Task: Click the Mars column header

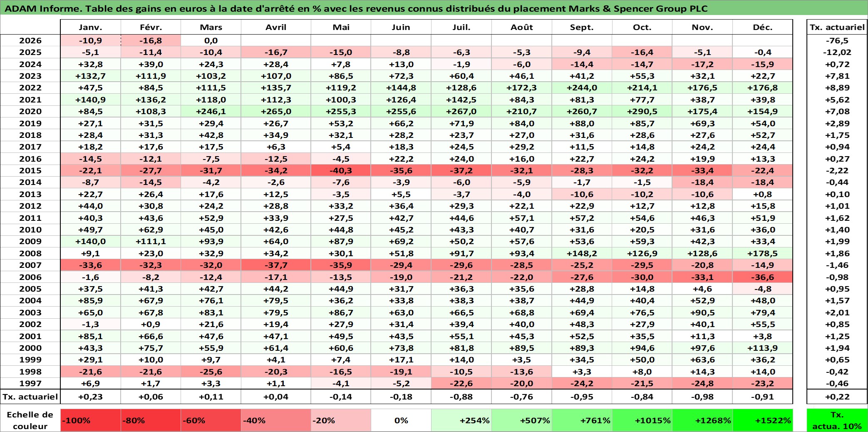Action: (x=211, y=27)
